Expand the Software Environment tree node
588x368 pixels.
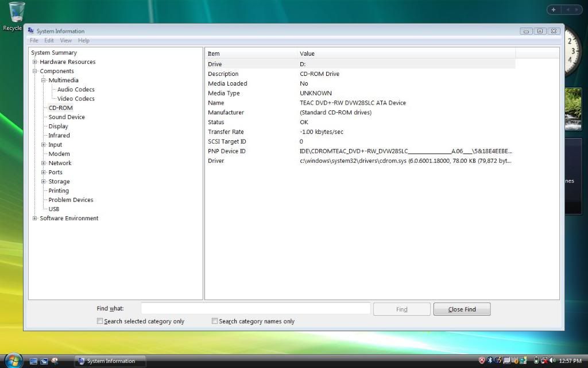(x=35, y=218)
